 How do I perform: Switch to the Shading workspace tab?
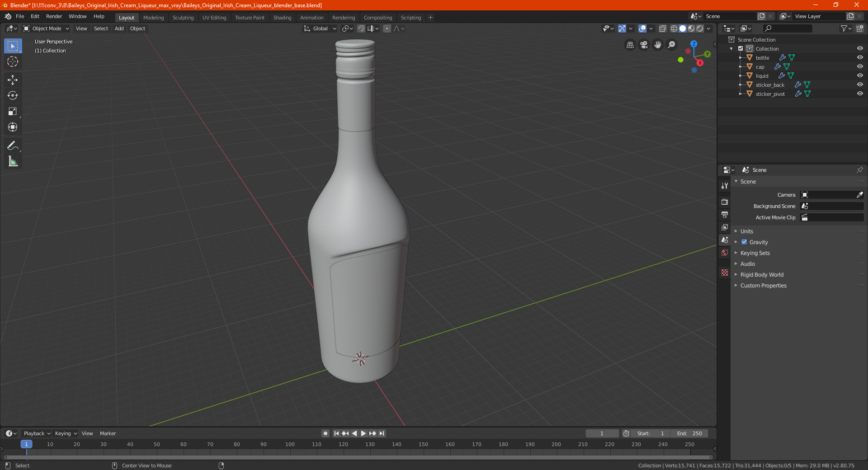click(x=282, y=18)
